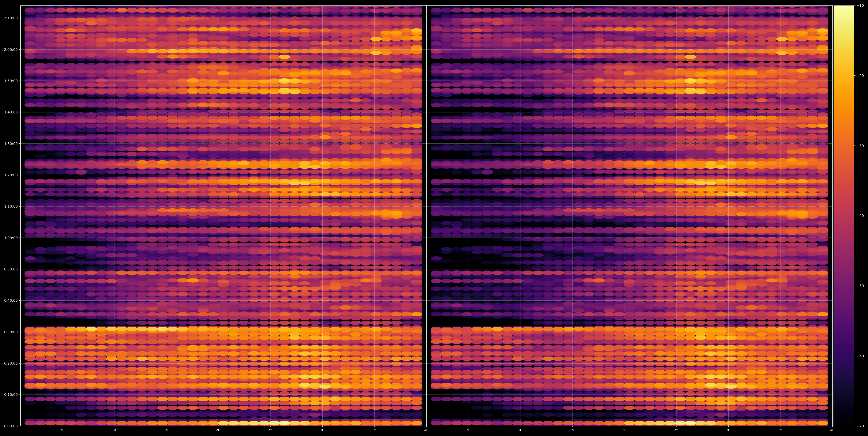This screenshot has width=868, height=436.
Task: Click x-axis tick 30 of the right heatmap
Action: [x=728, y=430]
